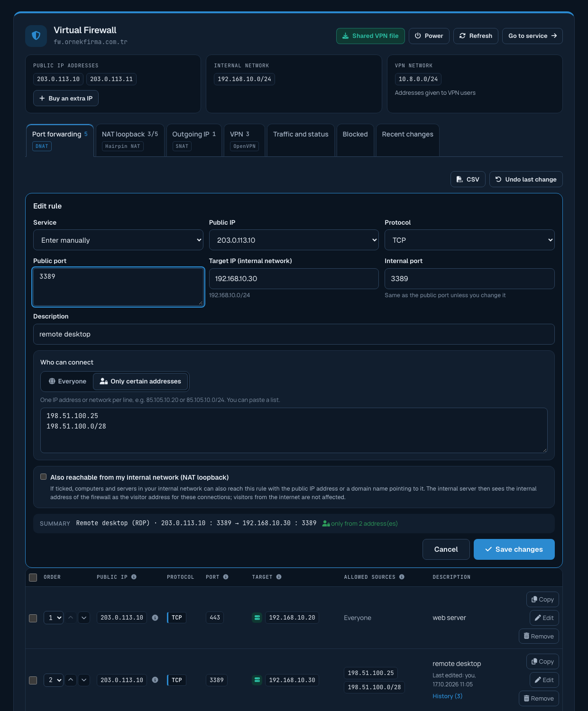Click public IP chip 203.0.113.10 in header card
This screenshot has height=711, width=588.
point(58,79)
